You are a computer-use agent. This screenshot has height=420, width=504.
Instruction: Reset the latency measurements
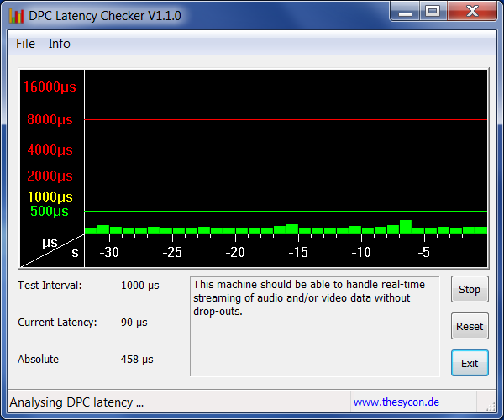(x=470, y=327)
